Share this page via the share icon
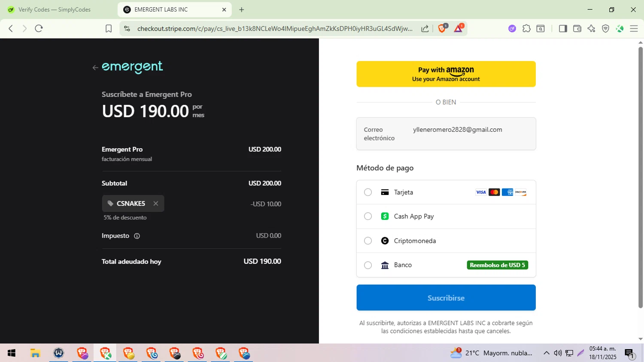The image size is (644, 362). pyautogui.click(x=425, y=29)
